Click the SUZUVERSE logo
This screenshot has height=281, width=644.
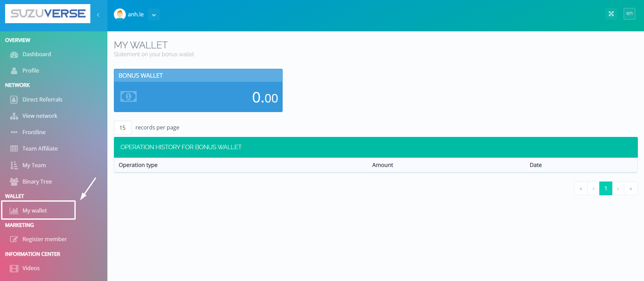click(x=48, y=14)
